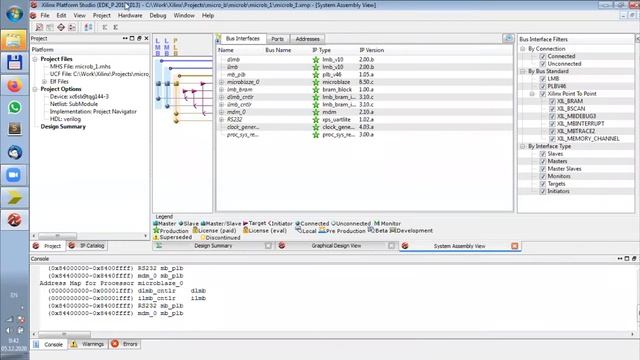Sort by the IP Version column header
Screen dimensions: 640x360
(x=371, y=50)
